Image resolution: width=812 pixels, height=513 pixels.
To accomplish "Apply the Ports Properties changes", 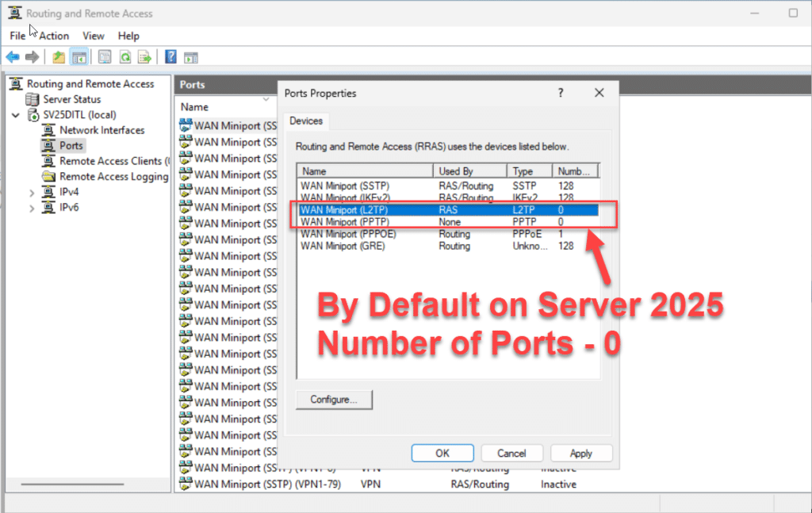I will tap(581, 453).
